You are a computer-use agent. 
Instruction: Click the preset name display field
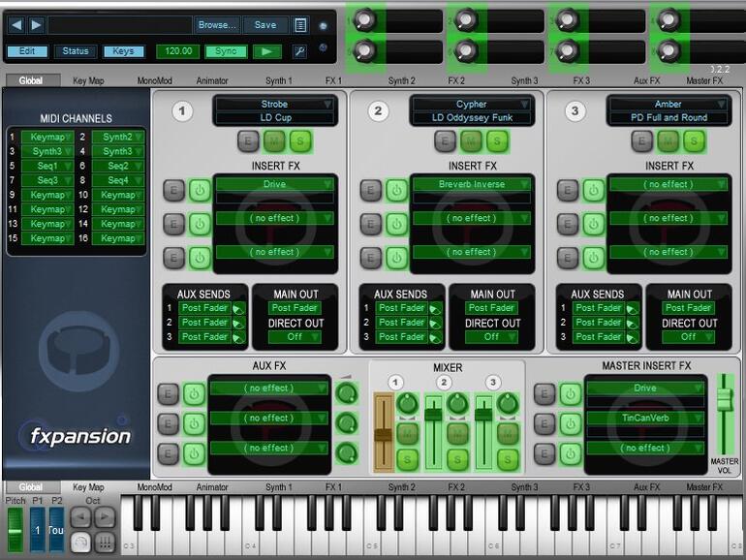pos(119,25)
